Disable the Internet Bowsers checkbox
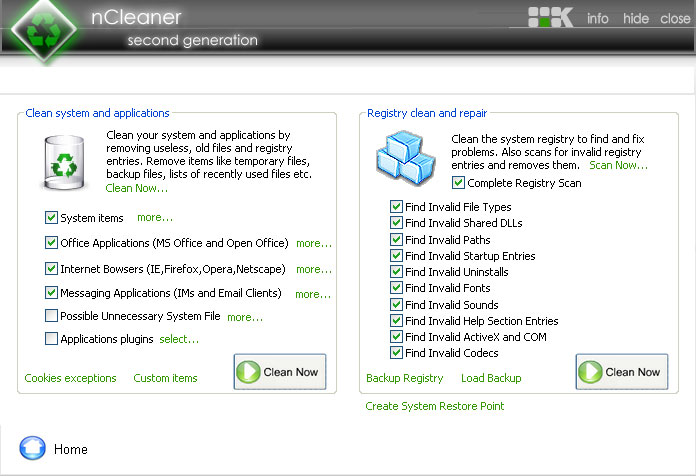The width and height of the screenshot is (696, 476). point(51,268)
